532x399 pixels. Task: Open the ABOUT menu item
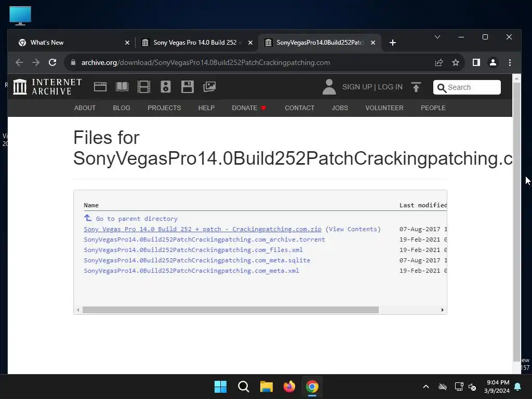click(x=85, y=108)
